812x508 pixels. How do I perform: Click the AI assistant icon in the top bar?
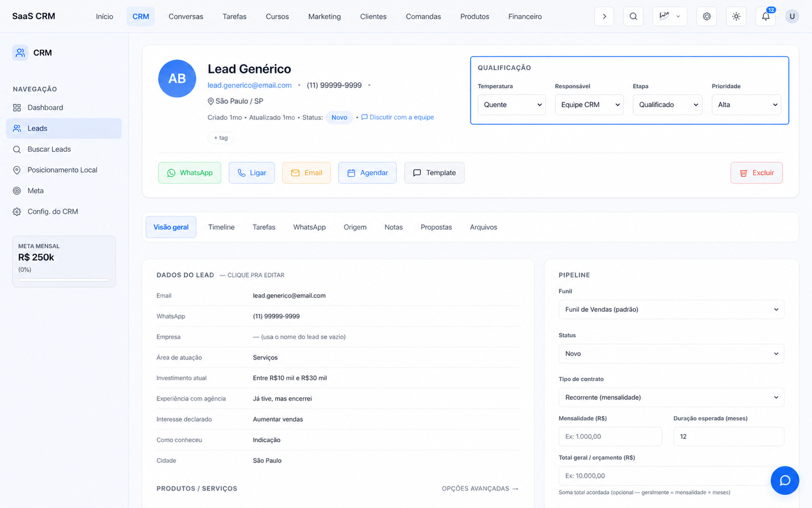click(707, 16)
